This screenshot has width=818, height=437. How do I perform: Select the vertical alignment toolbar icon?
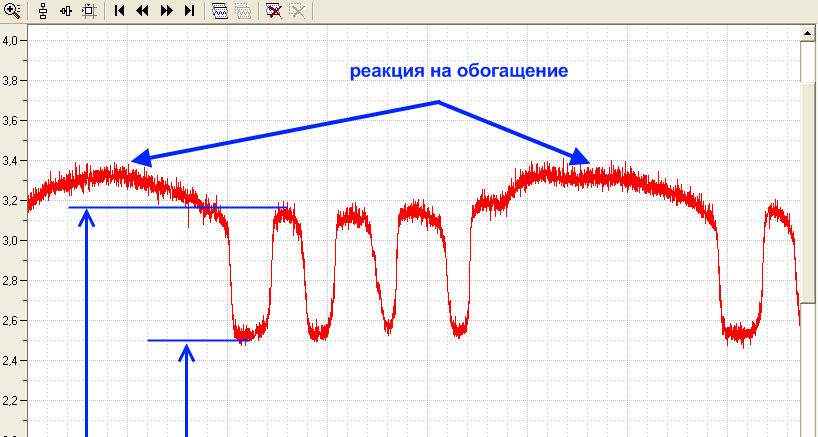point(43,10)
